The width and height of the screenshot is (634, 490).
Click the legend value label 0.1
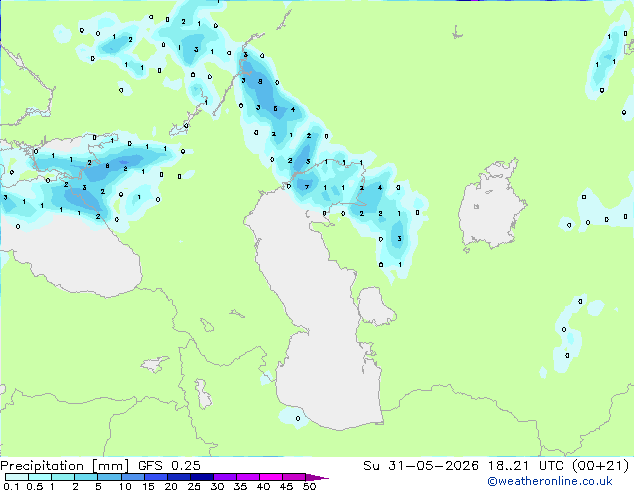click(x=11, y=486)
